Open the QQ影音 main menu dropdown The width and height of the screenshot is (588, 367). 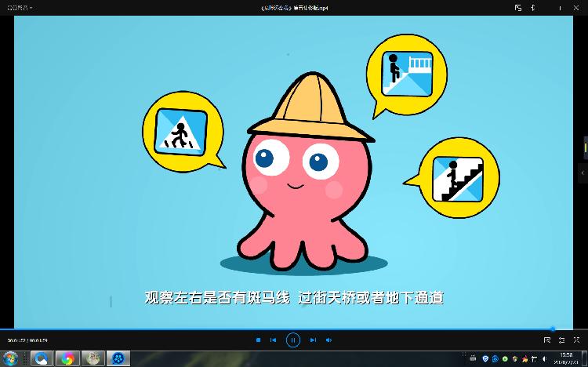point(20,8)
